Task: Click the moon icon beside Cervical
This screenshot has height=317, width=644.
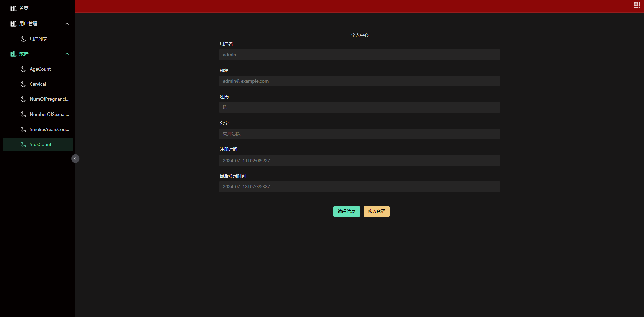Action: 23,84
